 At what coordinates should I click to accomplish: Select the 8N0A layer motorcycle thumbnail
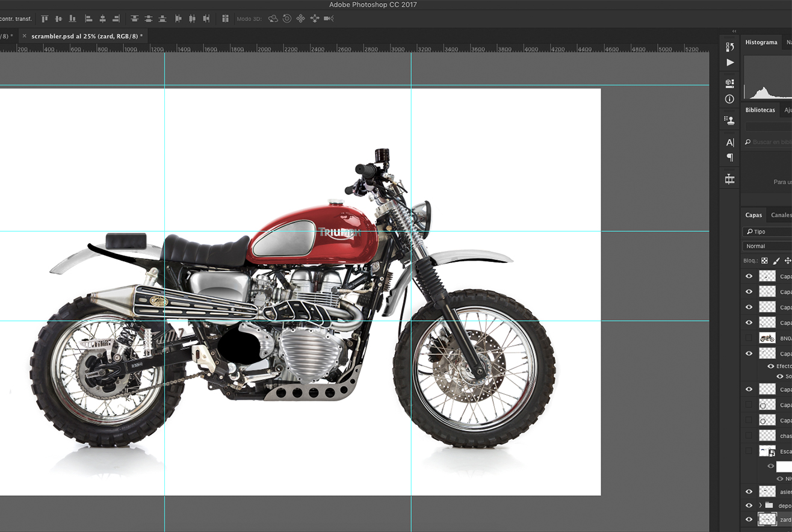coord(767,338)
